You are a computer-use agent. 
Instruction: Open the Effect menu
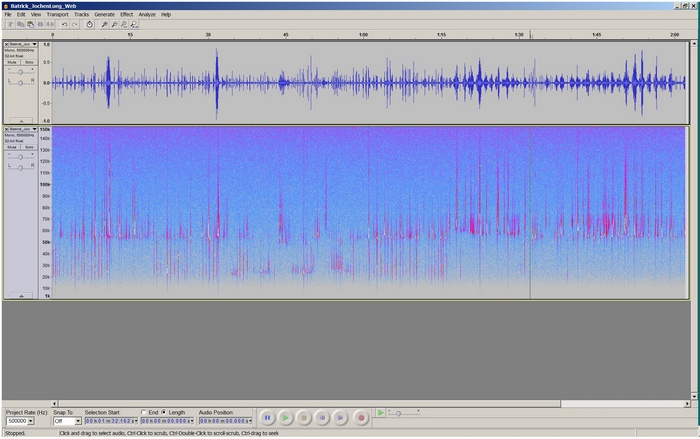point(126,14)
